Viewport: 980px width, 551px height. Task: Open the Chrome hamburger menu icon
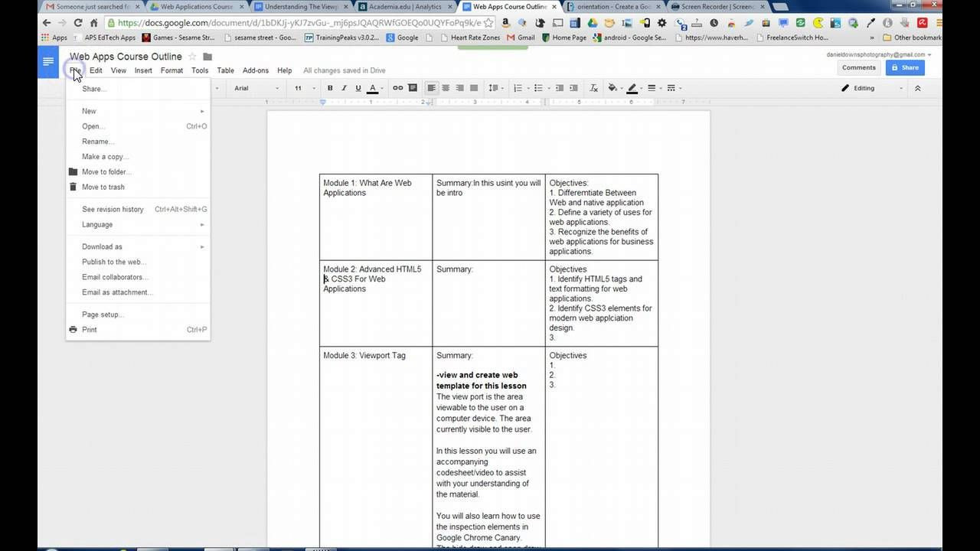939,22
